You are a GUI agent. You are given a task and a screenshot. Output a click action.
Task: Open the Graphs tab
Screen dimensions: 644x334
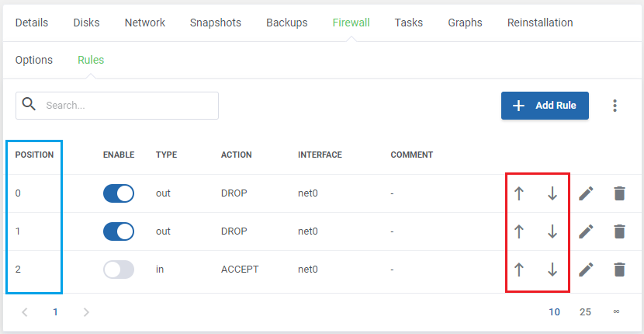pos(465,23)
